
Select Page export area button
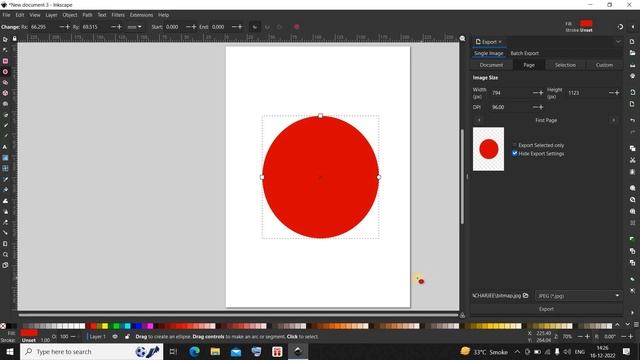529,65
